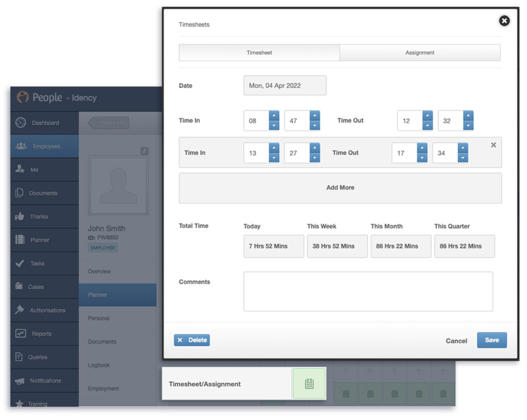Open the Date field showing Mon, 04 Apr 2022
The image size is (527, 420).
pyautogui.click(x=285, y=85)
